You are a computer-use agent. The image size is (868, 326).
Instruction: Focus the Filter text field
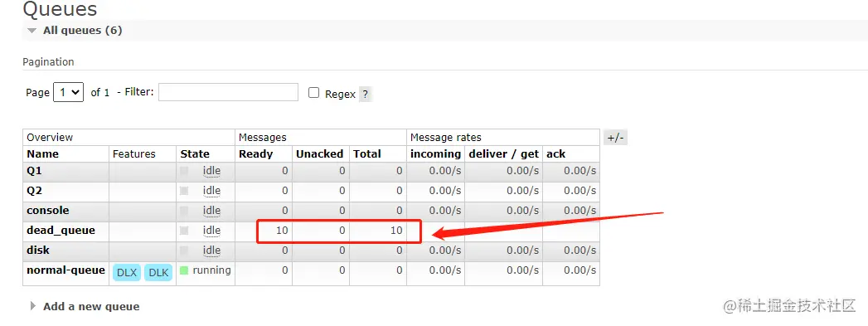[x=228, y=92]
